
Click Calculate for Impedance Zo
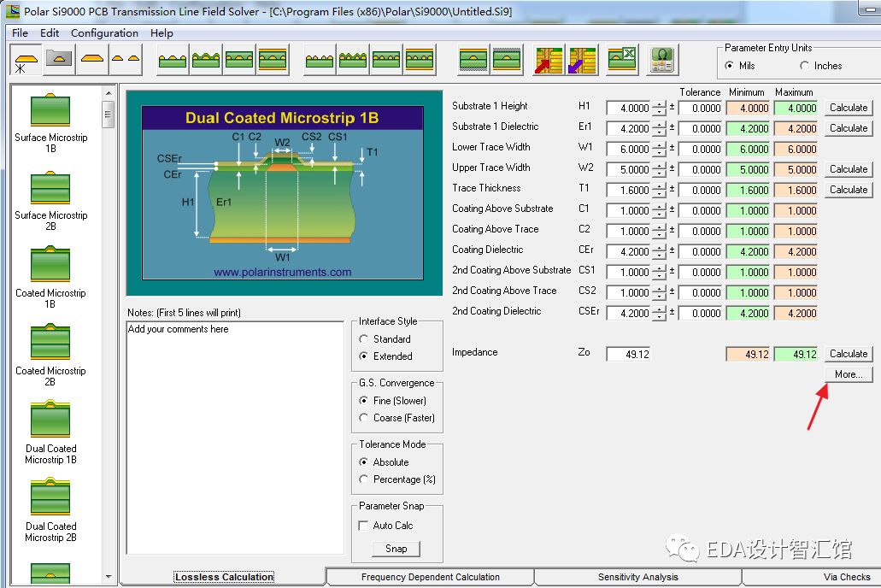pyautogui.click(x=849, y=354)
